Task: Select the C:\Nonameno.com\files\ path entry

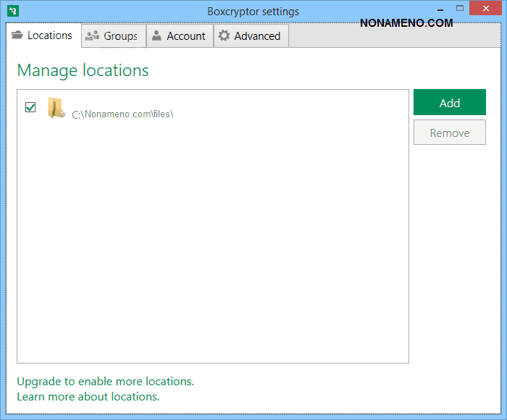Action: pos(122,114)
